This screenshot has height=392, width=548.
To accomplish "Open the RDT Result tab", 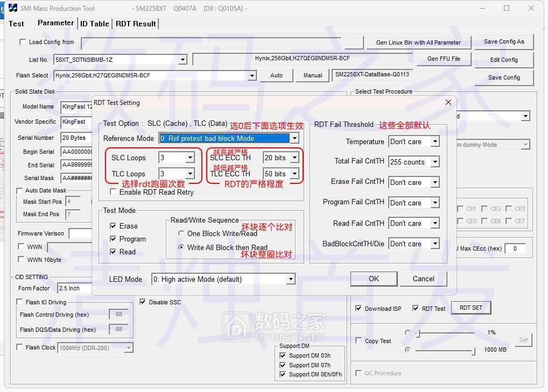I will (136, 24).
